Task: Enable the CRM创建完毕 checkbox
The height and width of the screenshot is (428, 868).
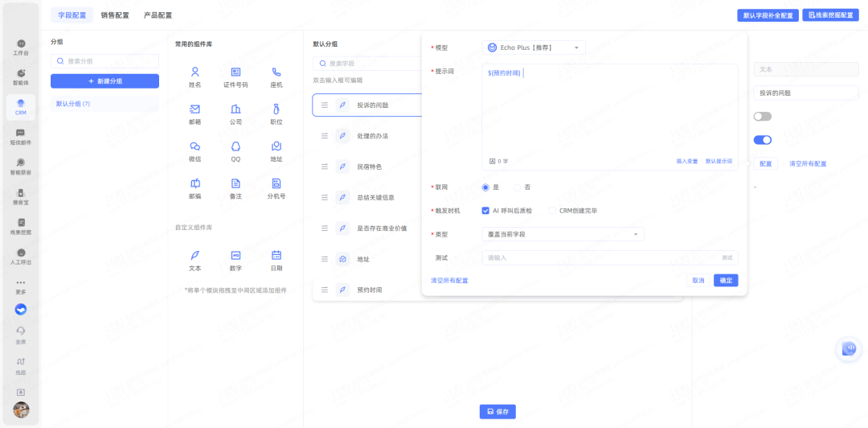Action: tap(552, 211)
